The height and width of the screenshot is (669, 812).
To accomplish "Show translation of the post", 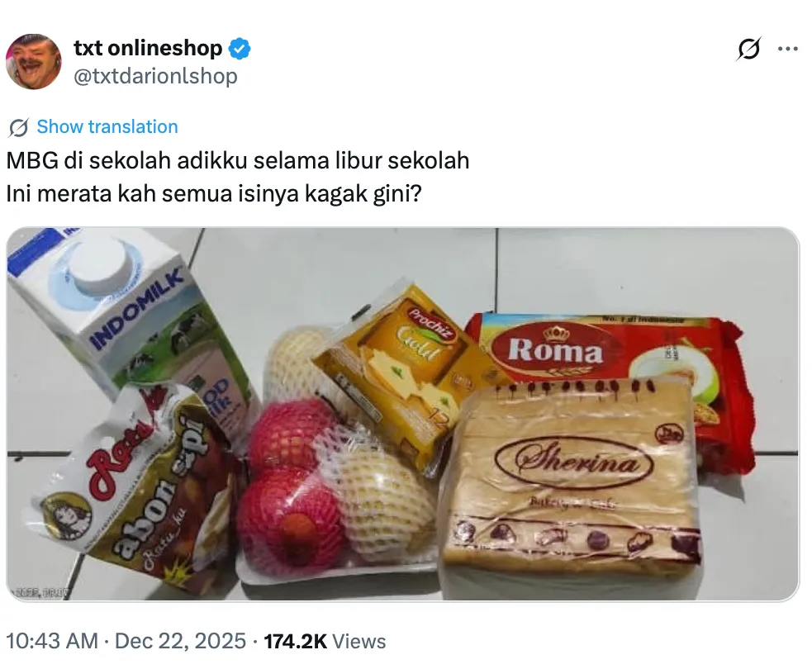I will click(107, 127).
